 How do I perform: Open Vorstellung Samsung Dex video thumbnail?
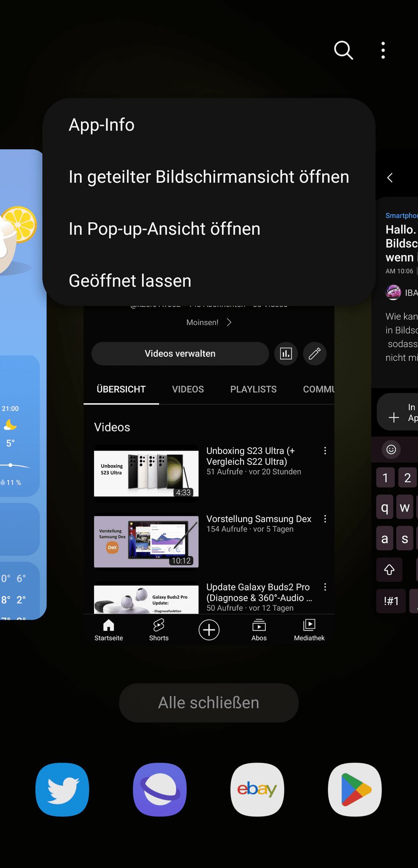[x=147, y=542]
